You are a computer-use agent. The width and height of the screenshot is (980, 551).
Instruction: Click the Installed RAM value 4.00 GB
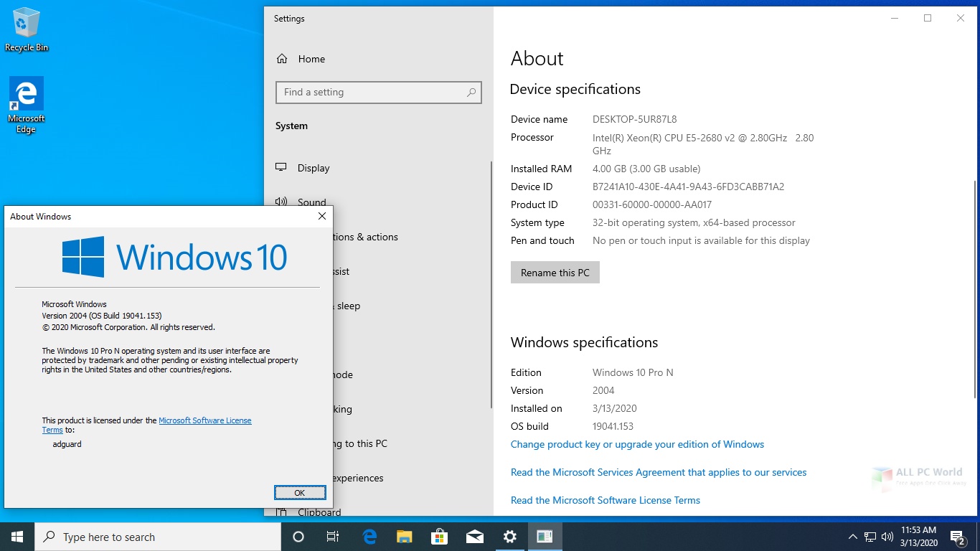point(646,169)
